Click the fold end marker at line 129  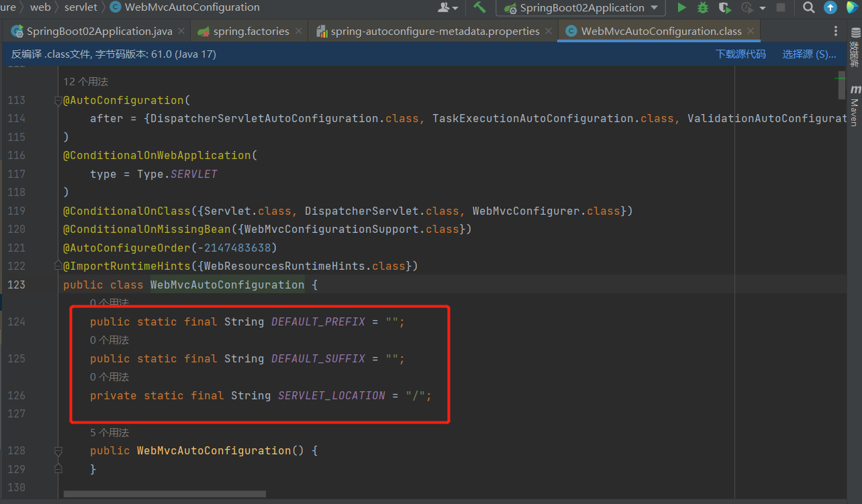[x=58, y=469]
